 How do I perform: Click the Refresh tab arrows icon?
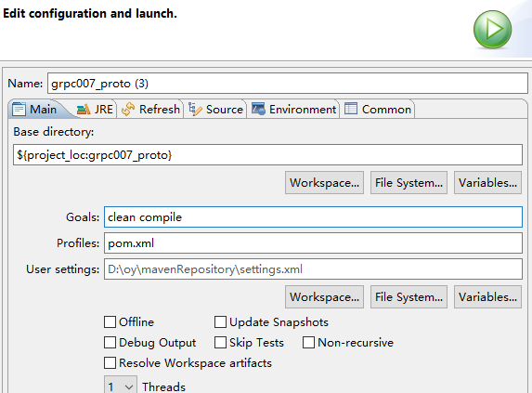(x=128, y=110)
